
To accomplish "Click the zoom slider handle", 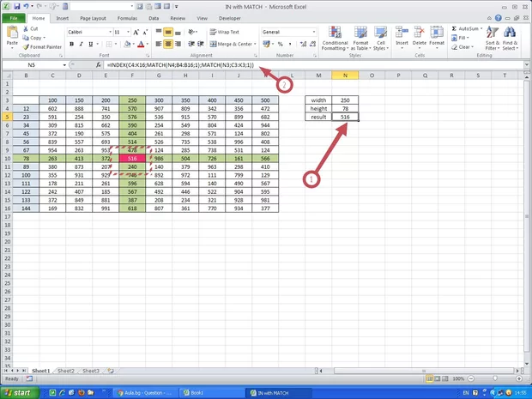I will [x=495, y=378].
